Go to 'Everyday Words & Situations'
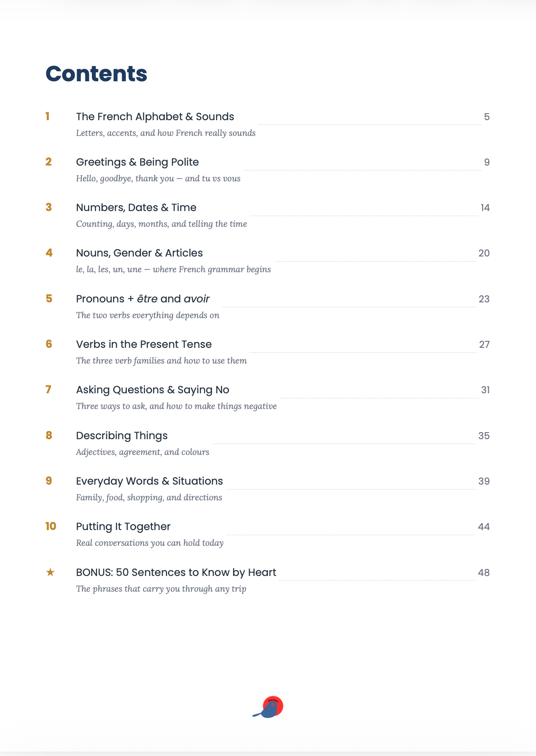 tap(150, 481)
